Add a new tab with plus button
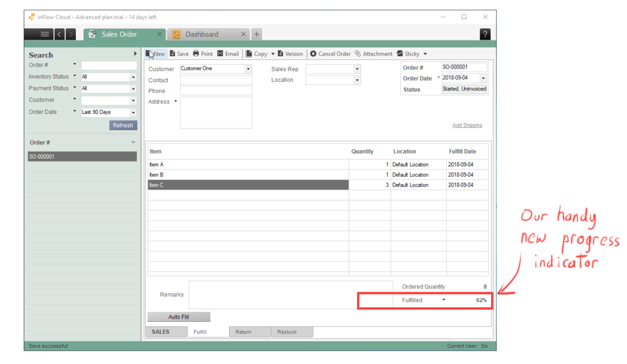 click(257, 34)
